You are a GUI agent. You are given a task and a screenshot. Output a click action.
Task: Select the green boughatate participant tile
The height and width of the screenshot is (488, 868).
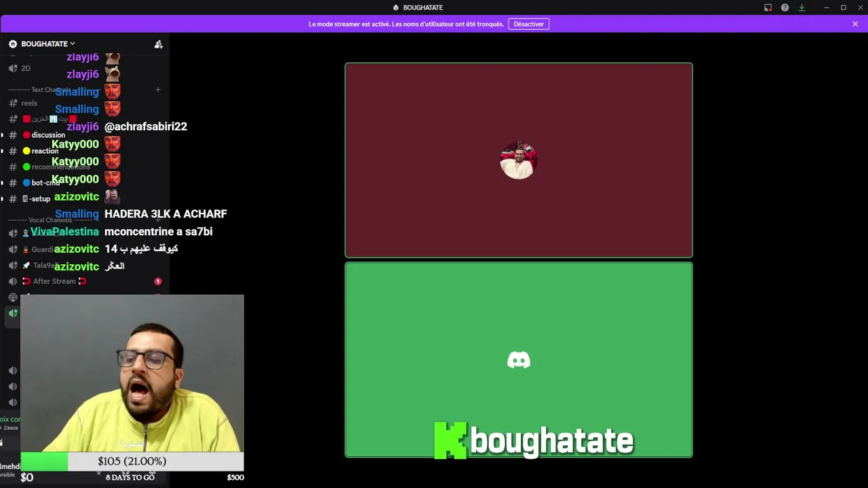(519, 360)
